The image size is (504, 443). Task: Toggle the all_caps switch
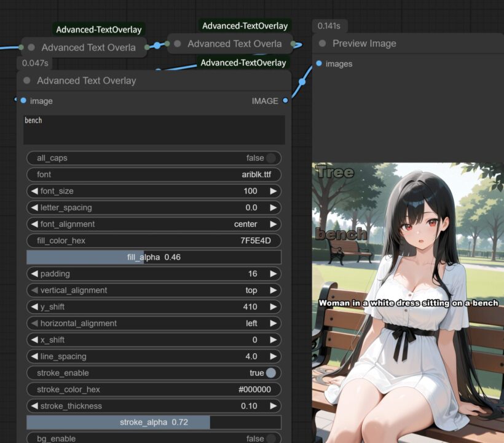pos(271,158)
